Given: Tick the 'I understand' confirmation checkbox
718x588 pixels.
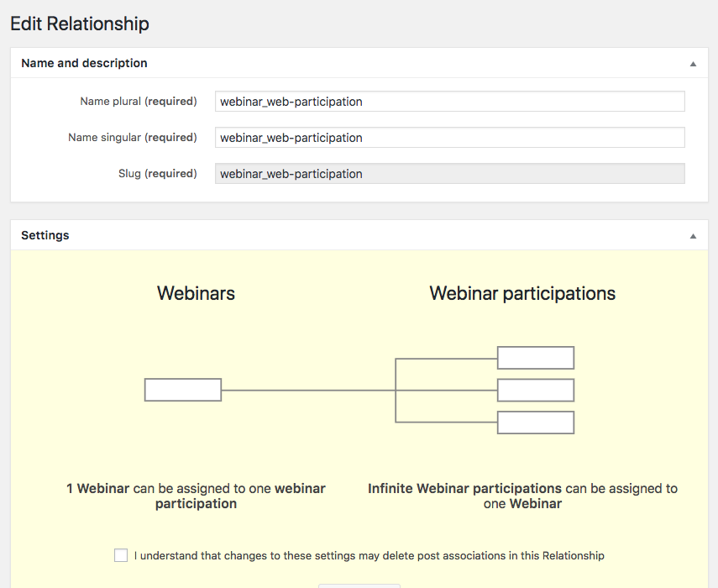Looking at the screenshot, I should click(121, 555).
